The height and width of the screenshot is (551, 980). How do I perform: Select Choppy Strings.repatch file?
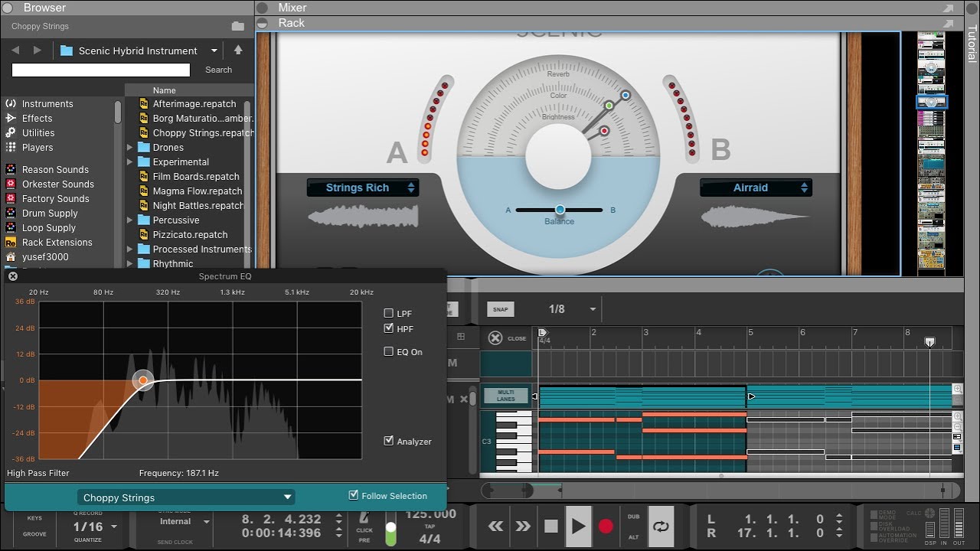click(x=196, y=133)
